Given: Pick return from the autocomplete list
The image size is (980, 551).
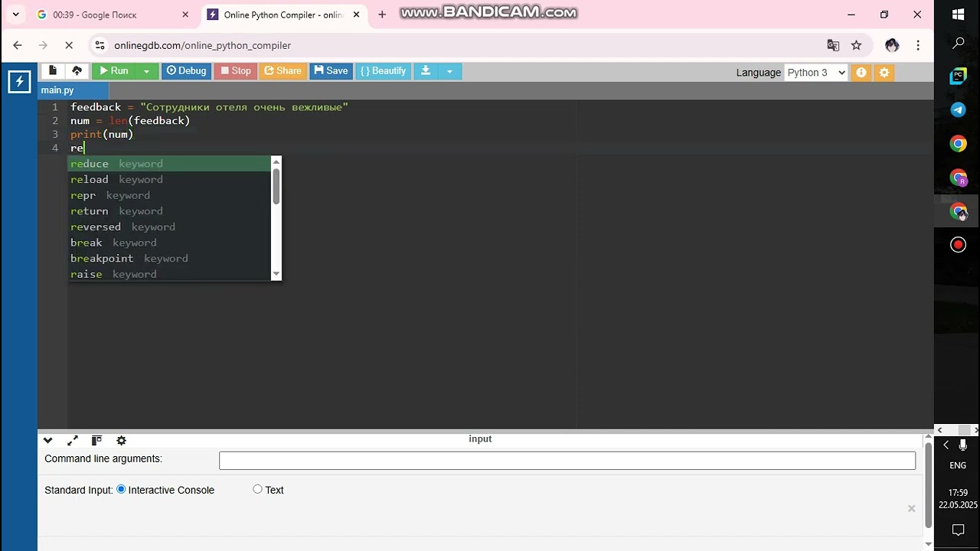Looking at the screenshot, I should [169, 211].
